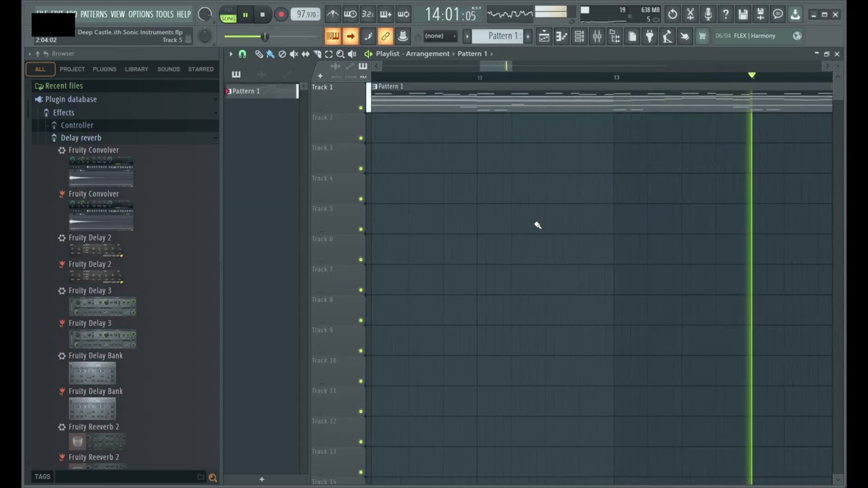Click the stop playback button
The height and width of the screenshot is (488, 868).
coord(262,14)
